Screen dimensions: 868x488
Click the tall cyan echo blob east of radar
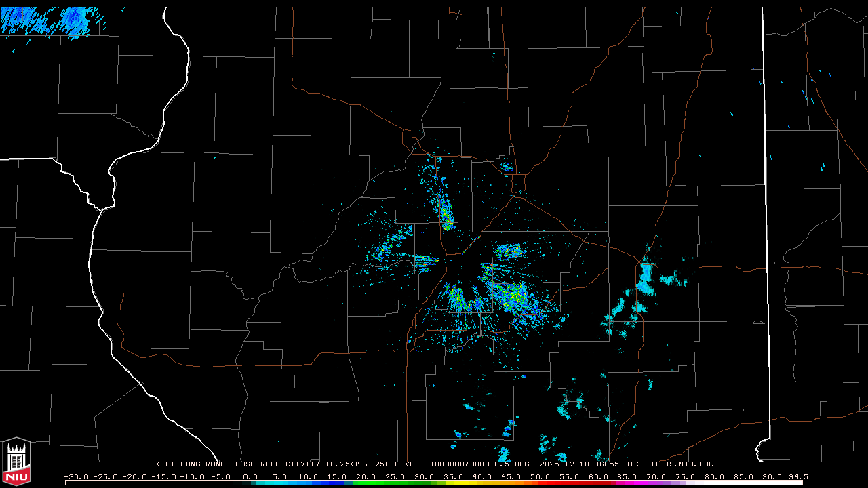pyautogui.click(x=646, y=278)
